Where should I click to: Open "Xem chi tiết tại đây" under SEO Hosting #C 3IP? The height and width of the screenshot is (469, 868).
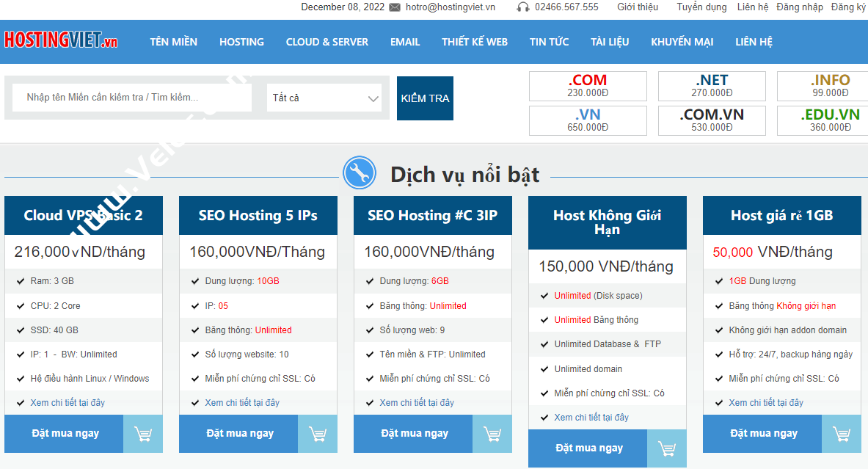pos(415,402)
